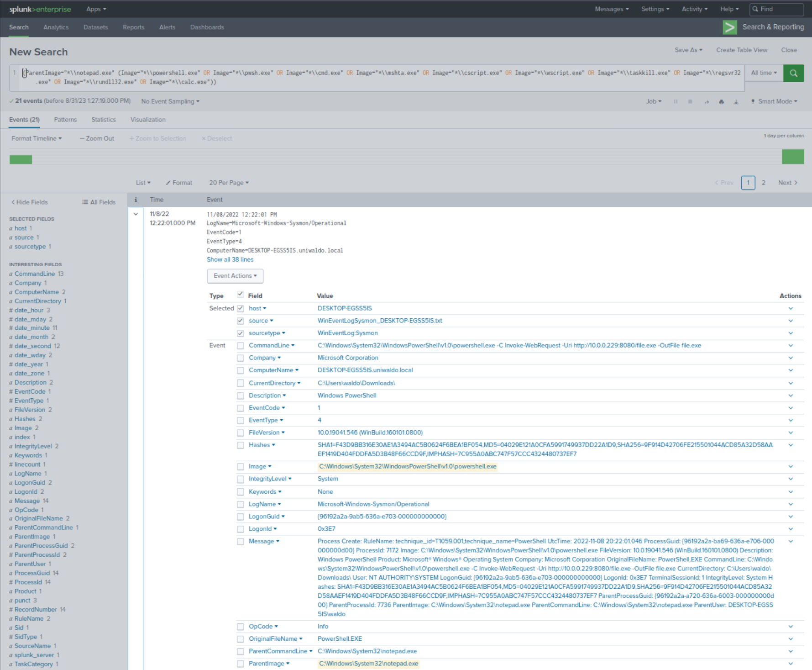Check the ParentImage field checkbox

click(240, 664)
